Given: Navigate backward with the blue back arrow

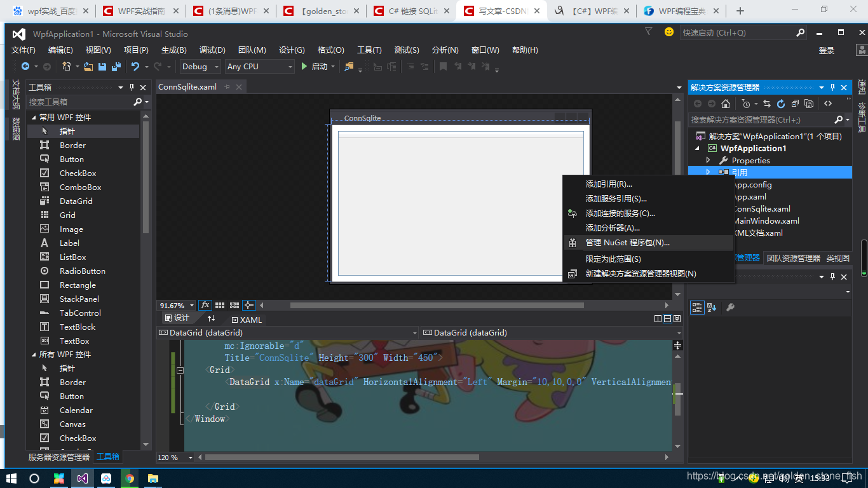Looking at the screenshot, I should 25,66.
